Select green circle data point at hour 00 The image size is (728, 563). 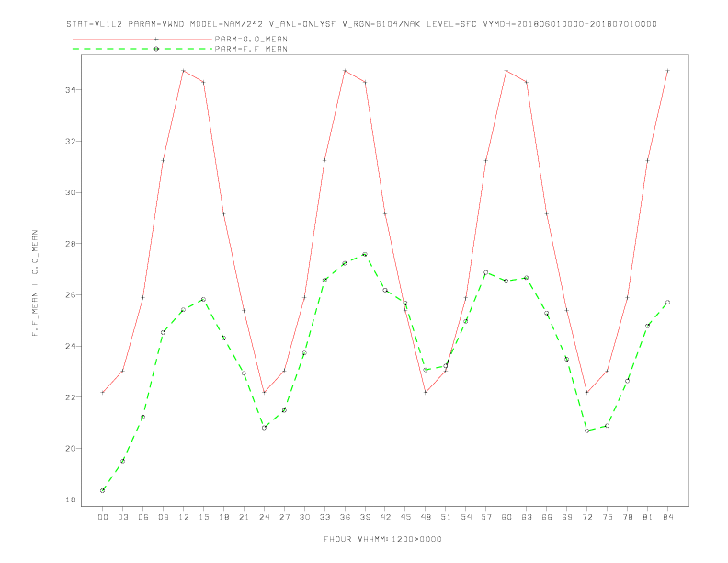[103, 490]
